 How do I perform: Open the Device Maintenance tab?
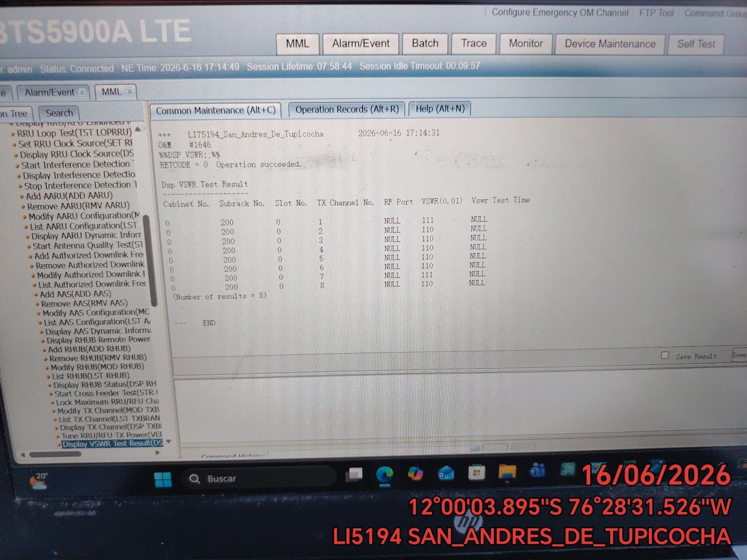(610, 44)
